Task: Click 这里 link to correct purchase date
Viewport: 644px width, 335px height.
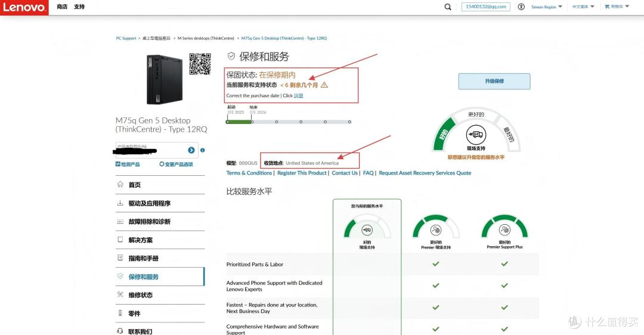Action: [x=299, y=95]
